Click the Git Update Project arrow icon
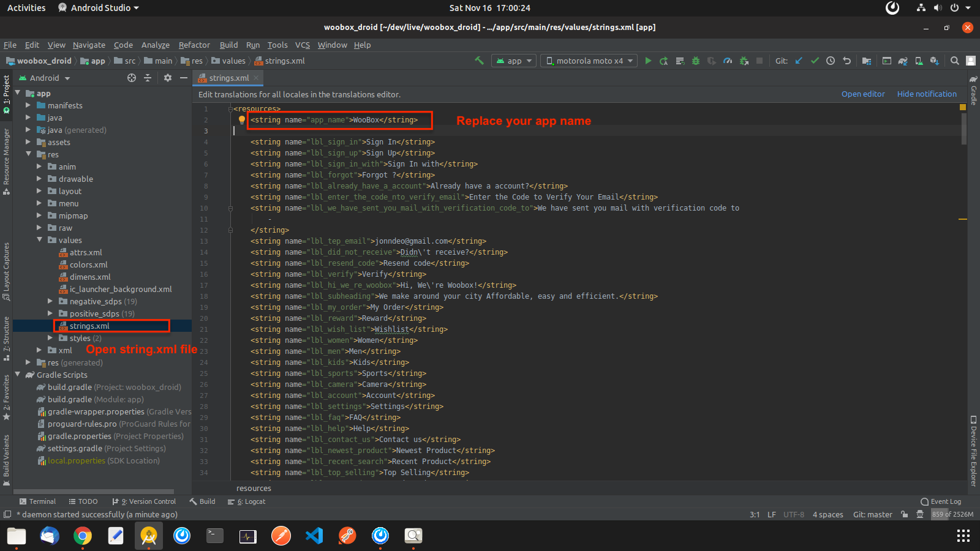The image size is (980, 551). click(x=799, y=61)
